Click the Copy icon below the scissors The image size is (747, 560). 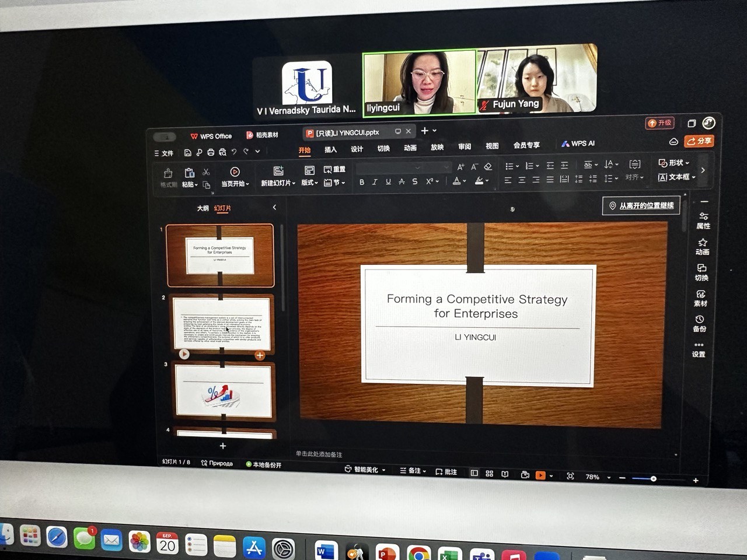pyautogui.click(x=206, y=185)
